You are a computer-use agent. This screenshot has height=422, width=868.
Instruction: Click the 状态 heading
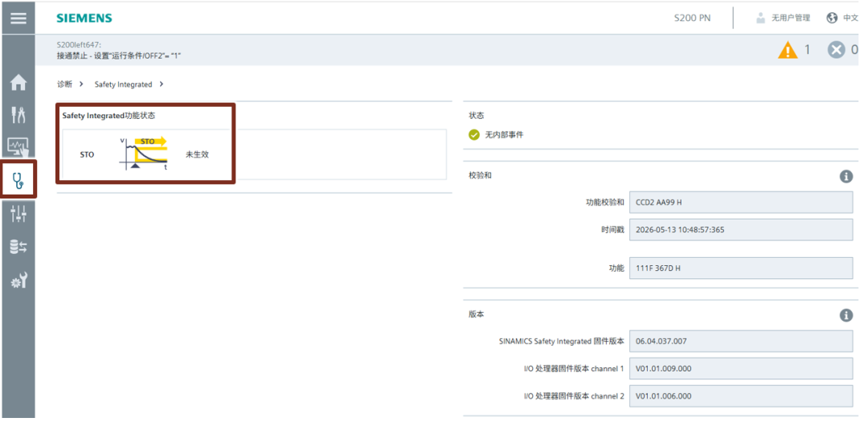476,115
